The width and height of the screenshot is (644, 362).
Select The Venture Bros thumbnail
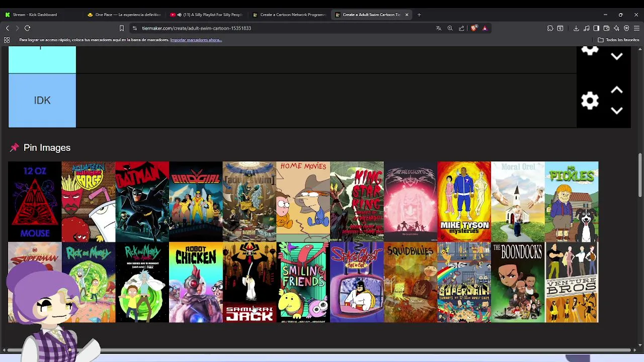click(x=572, y=282)
